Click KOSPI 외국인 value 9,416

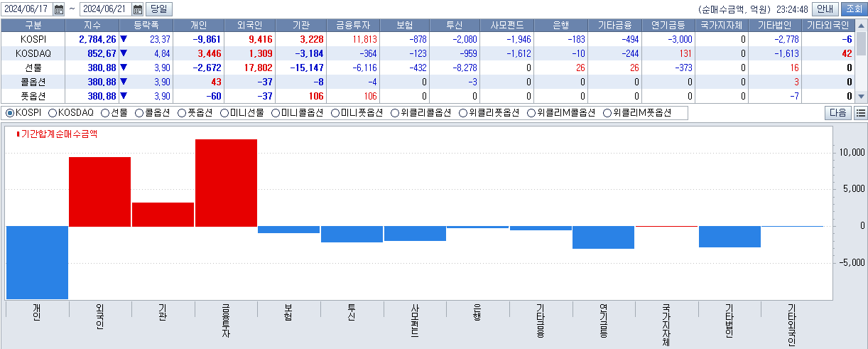pyautogui.click(x=261, y=39)
